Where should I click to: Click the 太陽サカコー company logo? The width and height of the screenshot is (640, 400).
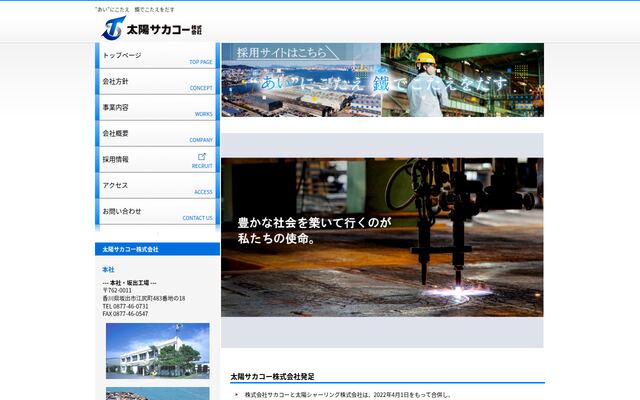[151, 29]
